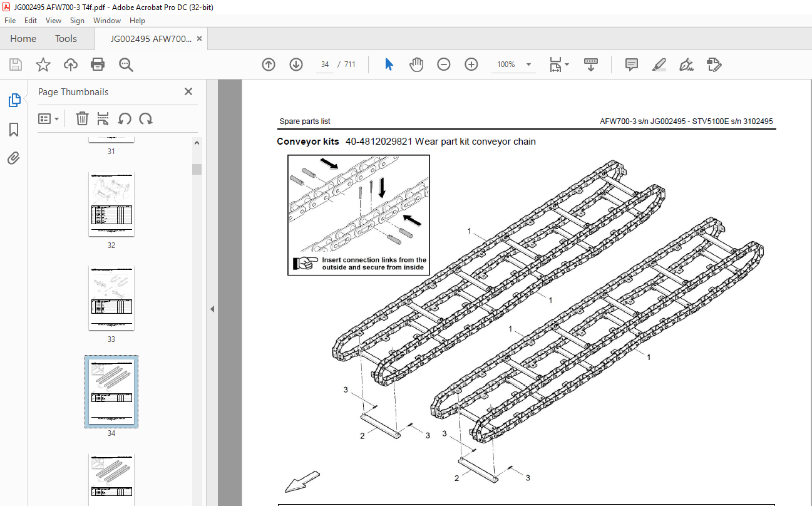Open the Read mode keyboard icon
The height and width of the screenshot is (506, 812).
tap(591, 65)
